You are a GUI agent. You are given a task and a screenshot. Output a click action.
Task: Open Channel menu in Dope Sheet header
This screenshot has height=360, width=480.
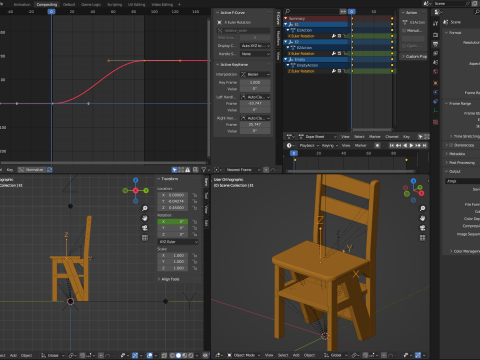(392, 136)
